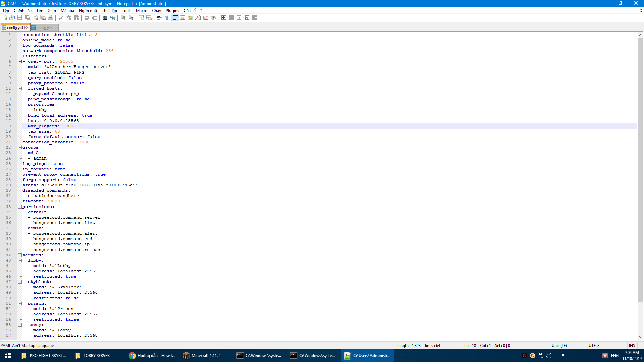Viewport: 644px width, 362px height.
Task: Collapse the groups section fold marker
Action: [20, 147]
